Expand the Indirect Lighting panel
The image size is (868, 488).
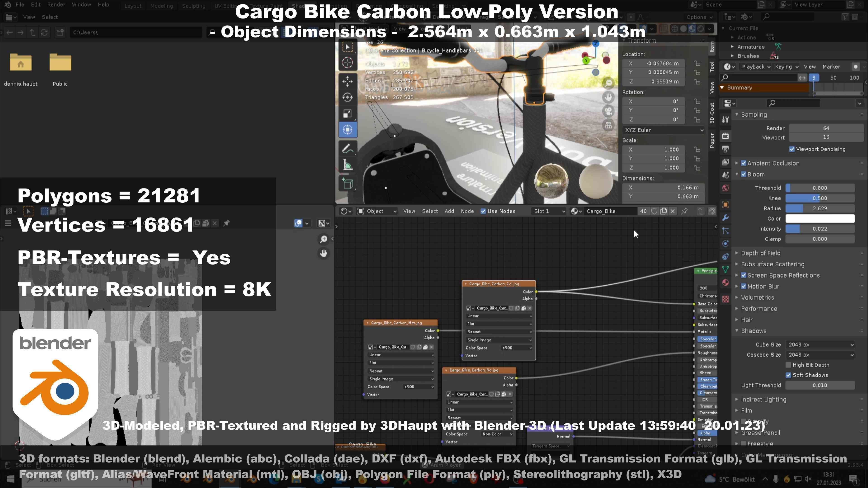point(763,399)
